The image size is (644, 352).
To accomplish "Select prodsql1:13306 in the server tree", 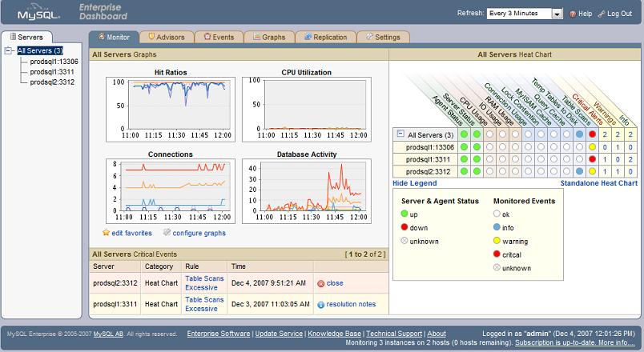I will [x=54, y=62].
